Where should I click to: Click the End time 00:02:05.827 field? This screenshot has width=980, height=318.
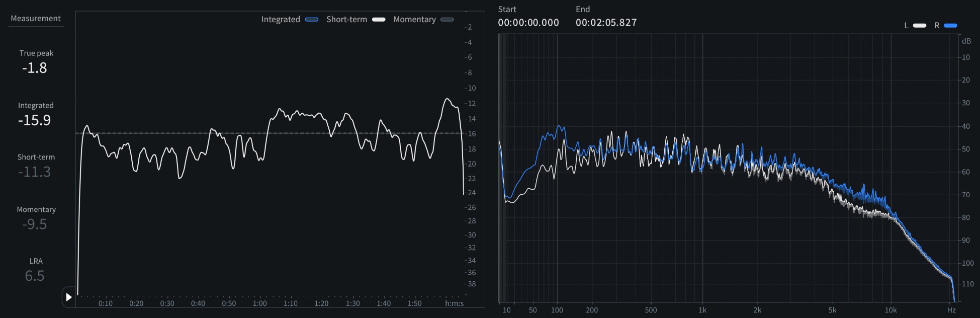tap(606, 23)
